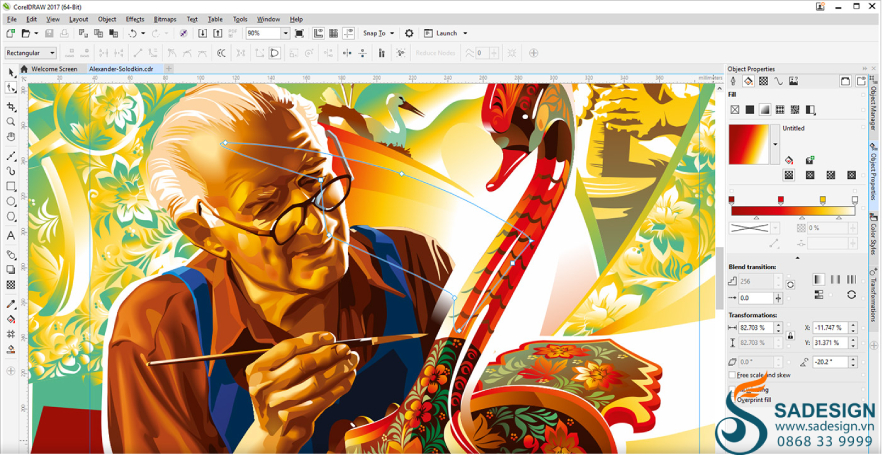Create a new document

(10, 33)
